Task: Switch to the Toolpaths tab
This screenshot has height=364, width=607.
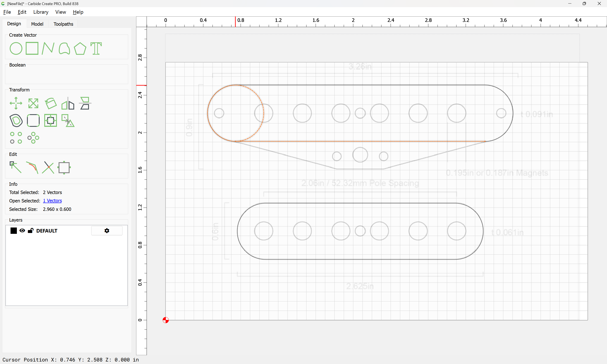Action: pos(63,24)
